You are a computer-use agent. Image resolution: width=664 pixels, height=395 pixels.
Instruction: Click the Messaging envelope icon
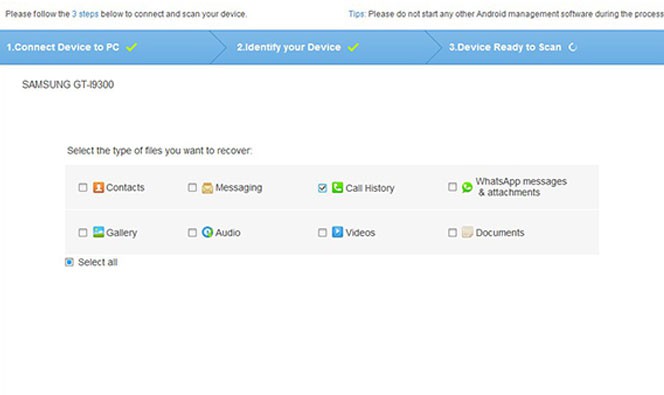point(207,188)
